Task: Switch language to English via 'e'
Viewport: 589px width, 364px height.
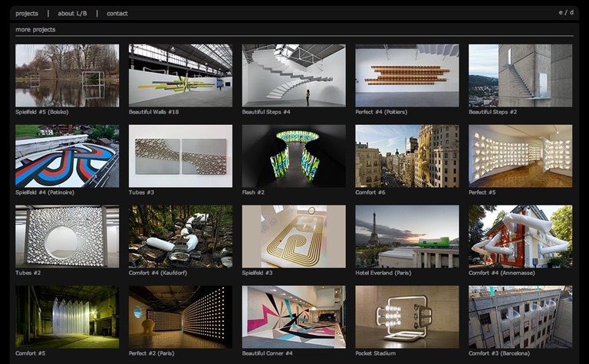Action: tap(561, 12)
